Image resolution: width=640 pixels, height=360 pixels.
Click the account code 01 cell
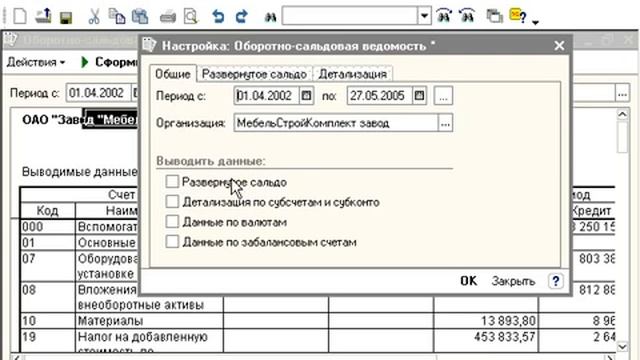coord(48,243)
